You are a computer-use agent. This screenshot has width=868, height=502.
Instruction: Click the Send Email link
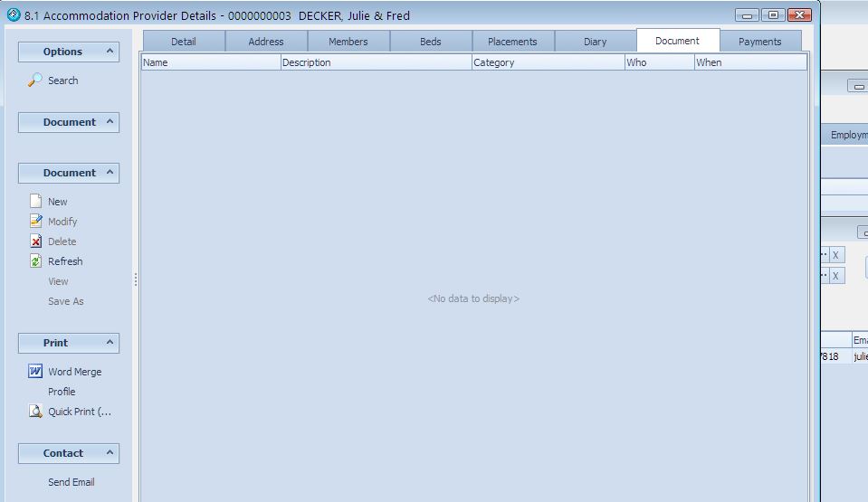[71, 482]
